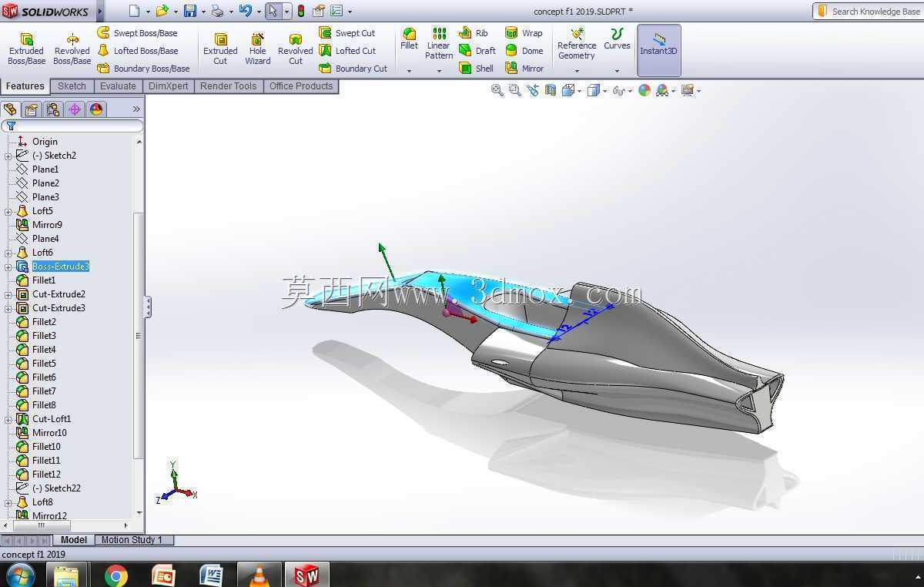Toggle the Select cursor tool

273,11
